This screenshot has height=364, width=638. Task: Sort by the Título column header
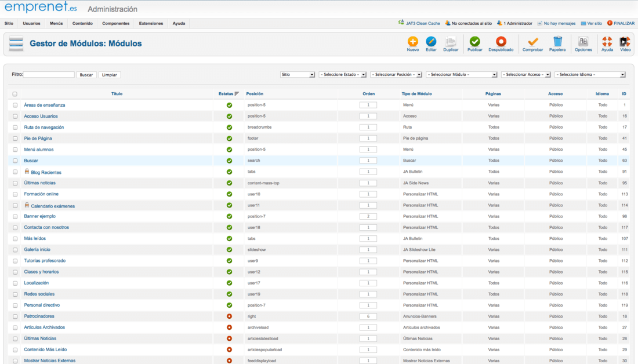click(x=117, y=94)
